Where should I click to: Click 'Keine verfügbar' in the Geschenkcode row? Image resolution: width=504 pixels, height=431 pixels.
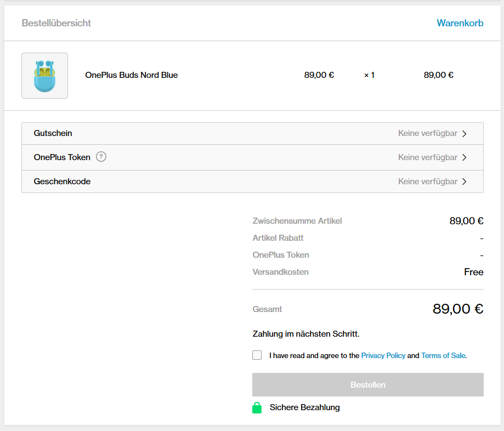click(x=428, y=182)
